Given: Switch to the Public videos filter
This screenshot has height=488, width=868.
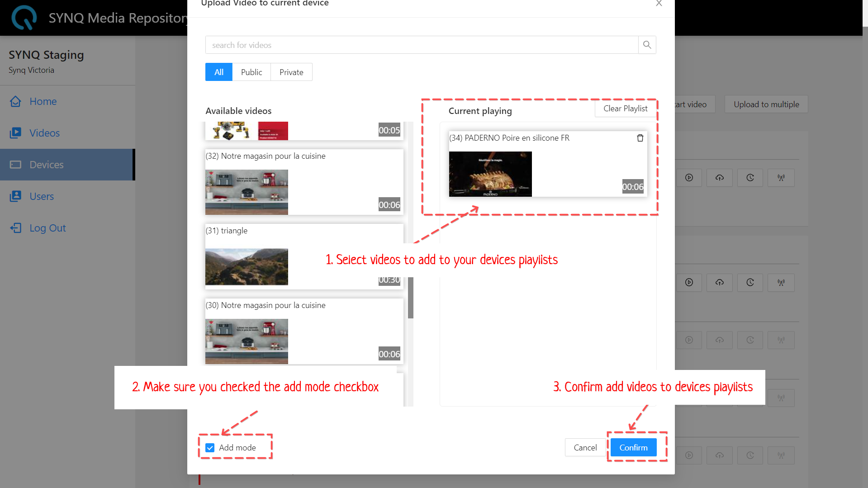Looking at the screenshot, I should coord(251,72).
